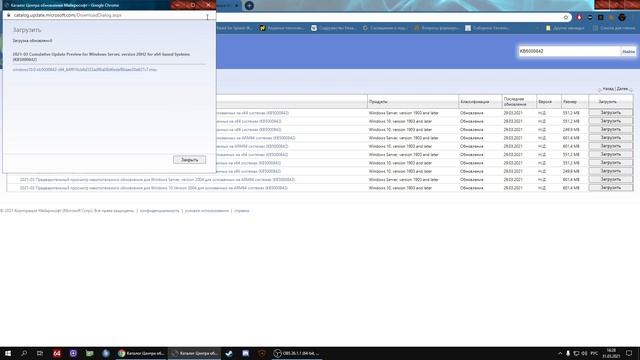Open the green app icon on taskbar
The image size is (640, 360).
pos(89,353)
